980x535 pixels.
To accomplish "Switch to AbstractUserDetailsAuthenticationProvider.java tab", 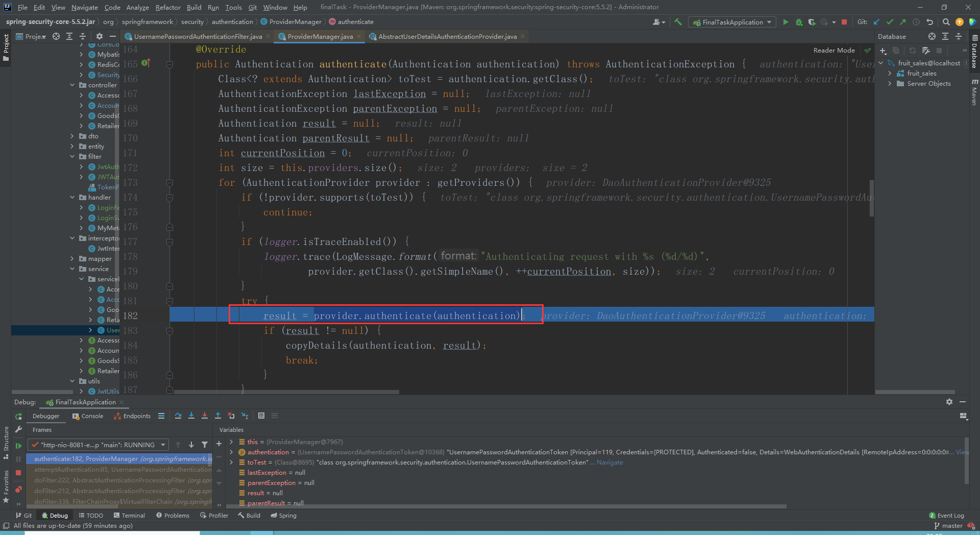I will 447,36.
